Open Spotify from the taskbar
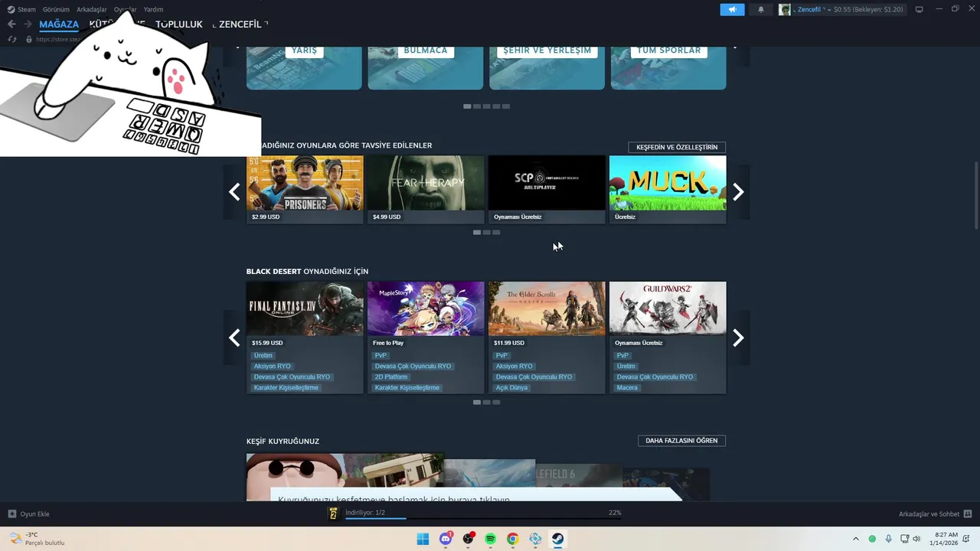980x551 pixels. (490, 539)
